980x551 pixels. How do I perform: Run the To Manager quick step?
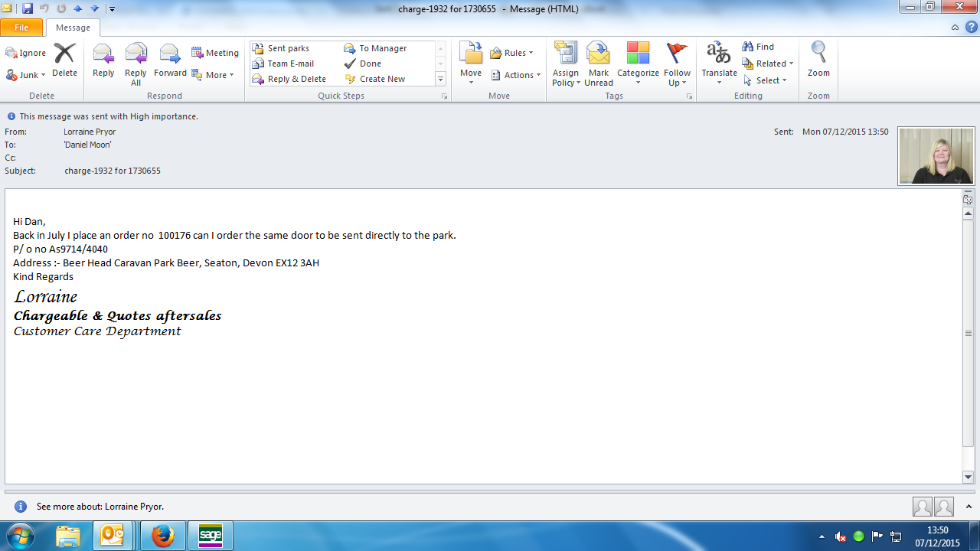375,48
